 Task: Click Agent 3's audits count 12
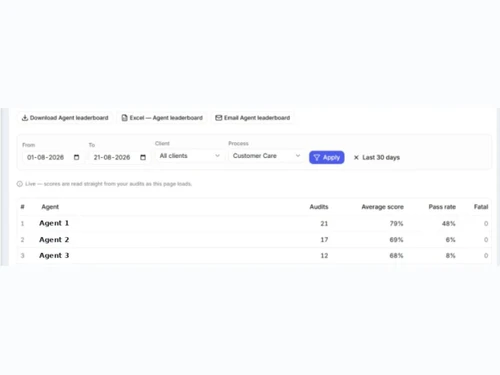click(324, 256)
